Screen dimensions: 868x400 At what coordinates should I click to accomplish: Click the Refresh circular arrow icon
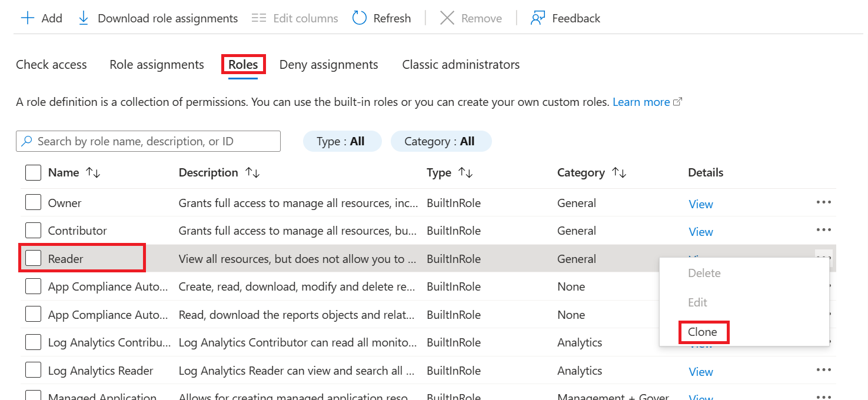(359, 18)
